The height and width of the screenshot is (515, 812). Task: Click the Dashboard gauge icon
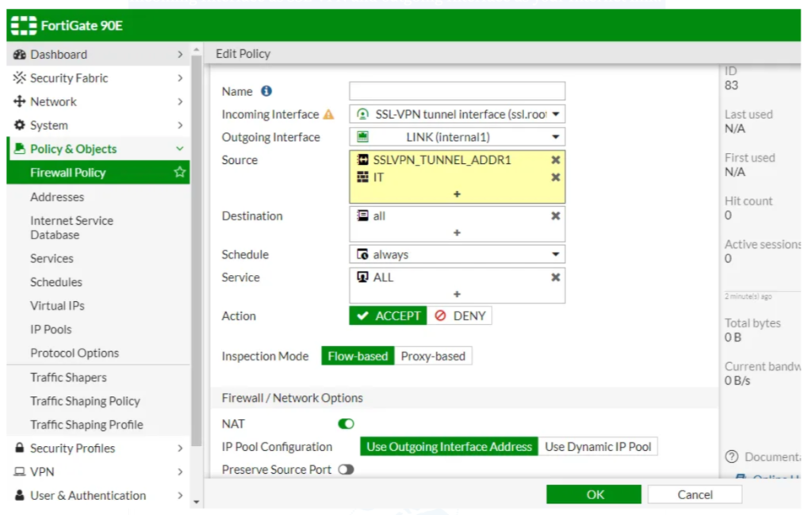click(20, 55)
